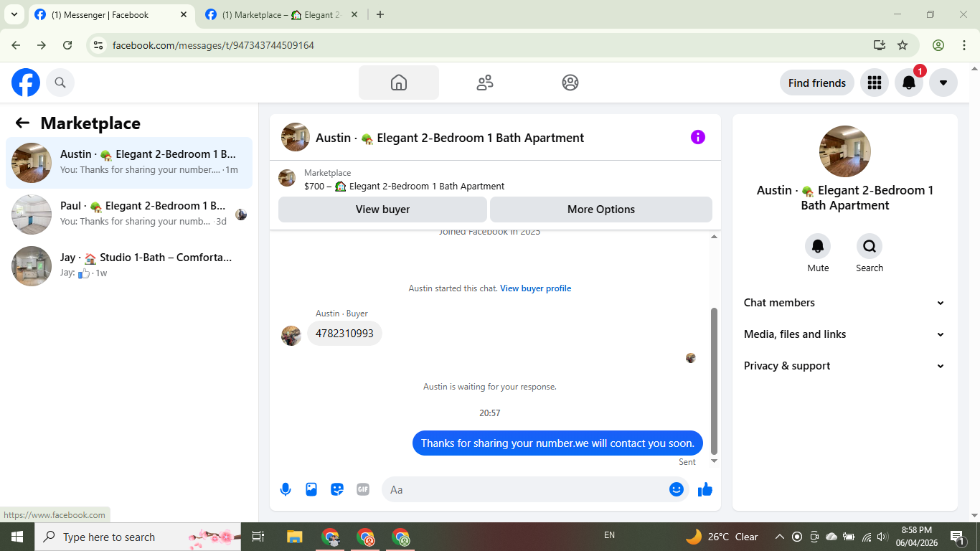Click the View buyer button
This screenshot has height=551, width=980.
point(382,209)
